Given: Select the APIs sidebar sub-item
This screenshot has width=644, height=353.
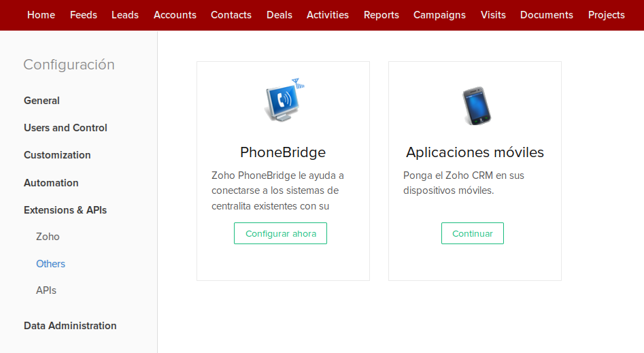Looking at the screenshot, I should click(x=46, y=290).
